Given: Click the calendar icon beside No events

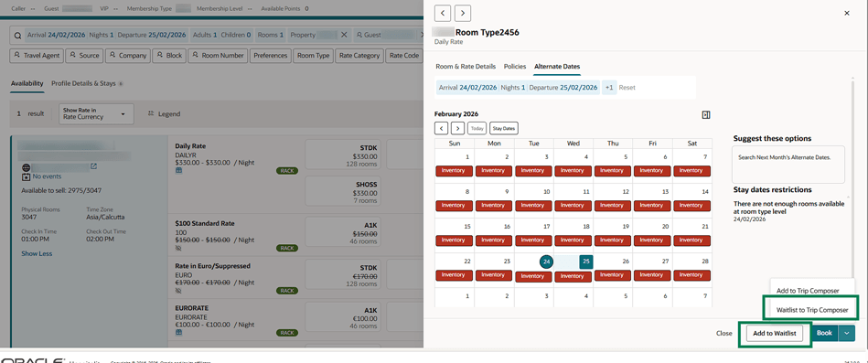Looking at the screenshot, I should pos(26,176).
